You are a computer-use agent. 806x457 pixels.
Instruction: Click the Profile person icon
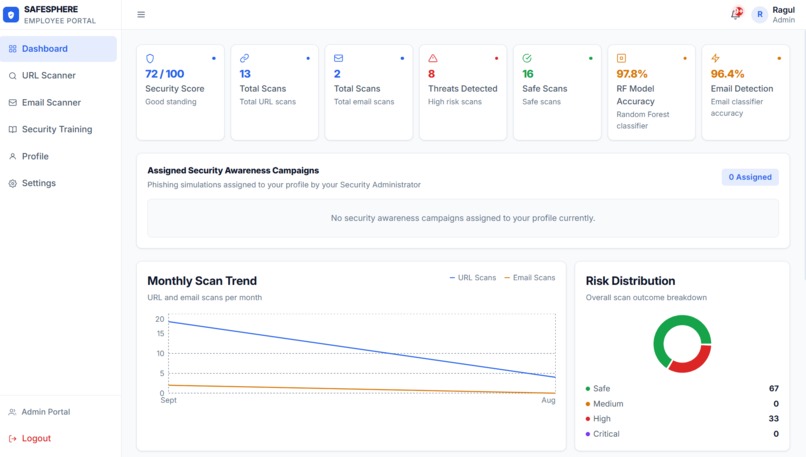pyautogui.click(x=13, y=156)
